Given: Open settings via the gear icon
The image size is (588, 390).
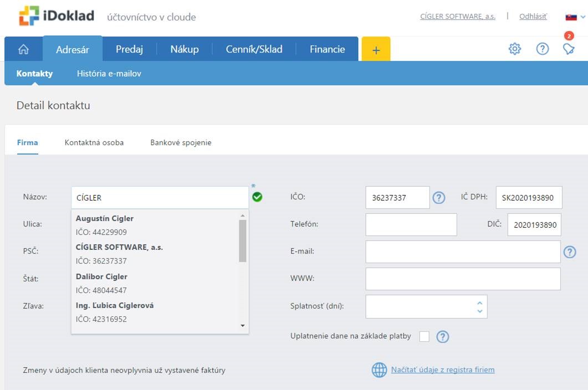Looking at the screenshot, I should [x=515, y=49].
